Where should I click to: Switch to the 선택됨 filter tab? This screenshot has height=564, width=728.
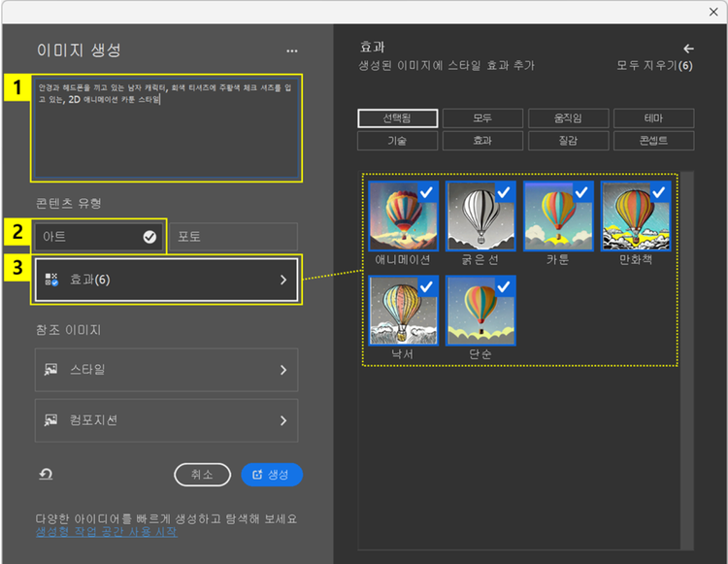[x=397, y=117]
